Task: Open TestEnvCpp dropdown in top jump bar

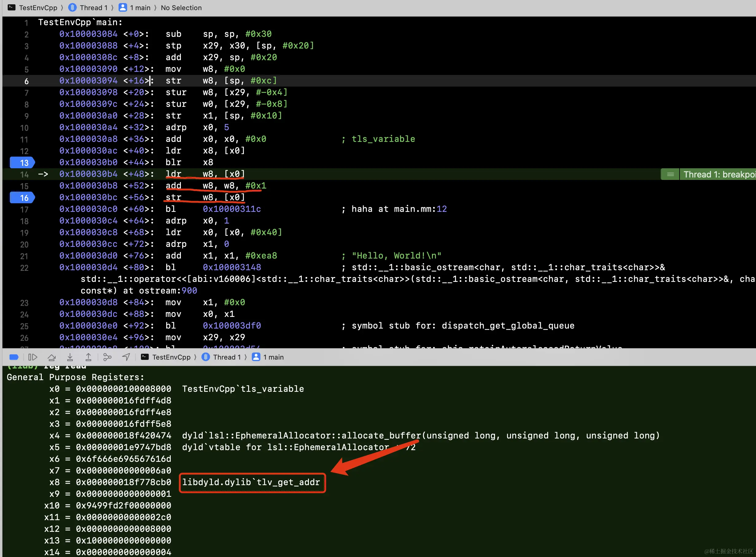Action: click(x=38, y=8)
